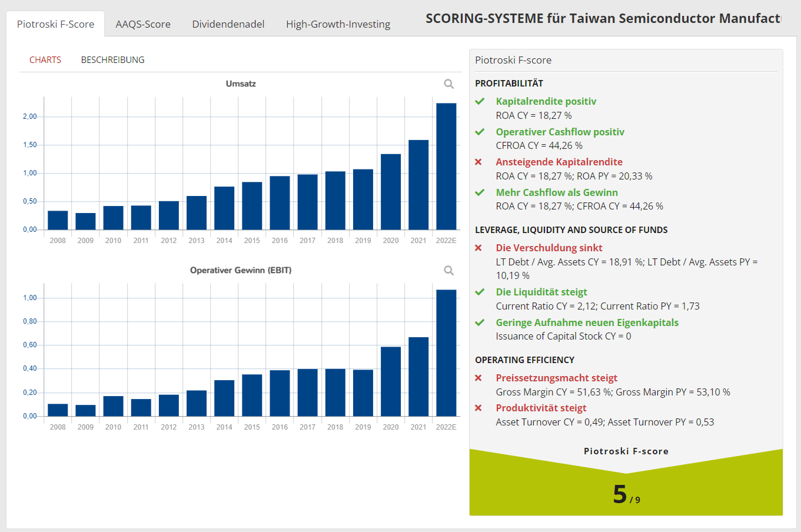The width and height of the screenshot is (801, 532).
Task: Click the red cross beside Produktivität steigt
Action: pos(478,408)
